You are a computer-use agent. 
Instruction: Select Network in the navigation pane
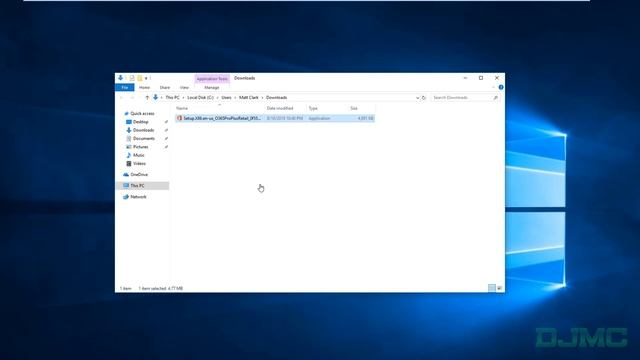coord(138,197)
